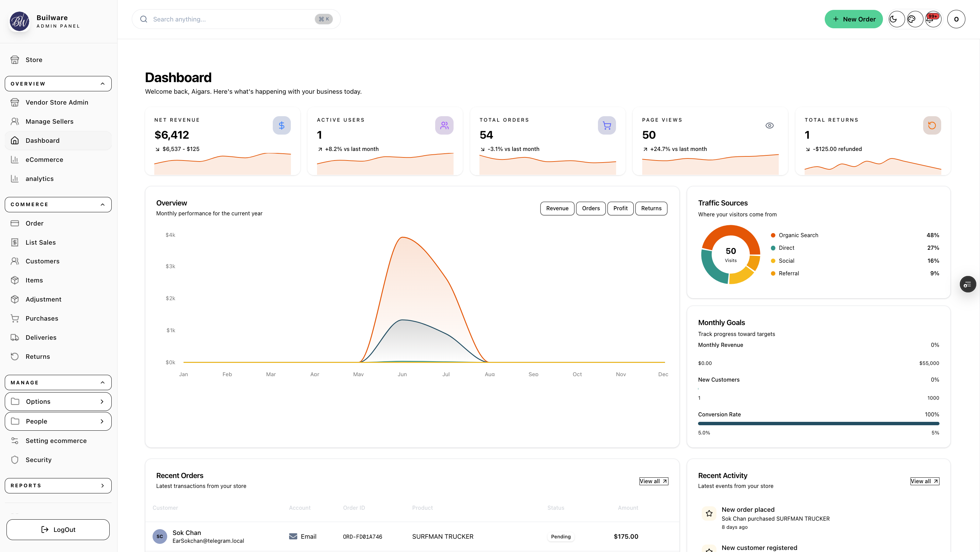Open the floating settings panel button

click(967, 285)
